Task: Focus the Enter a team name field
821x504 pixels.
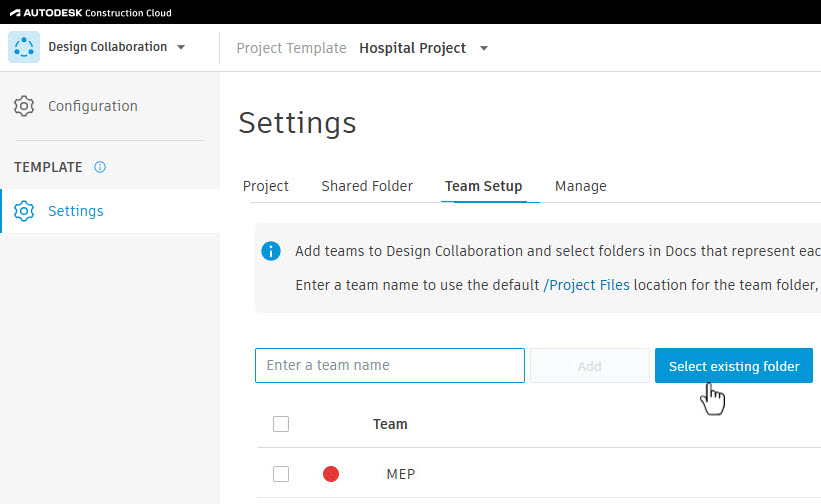Action: coord(390,365)
